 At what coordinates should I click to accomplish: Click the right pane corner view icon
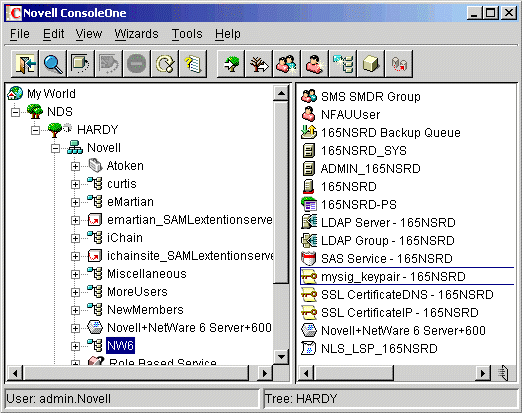(503, 373)
